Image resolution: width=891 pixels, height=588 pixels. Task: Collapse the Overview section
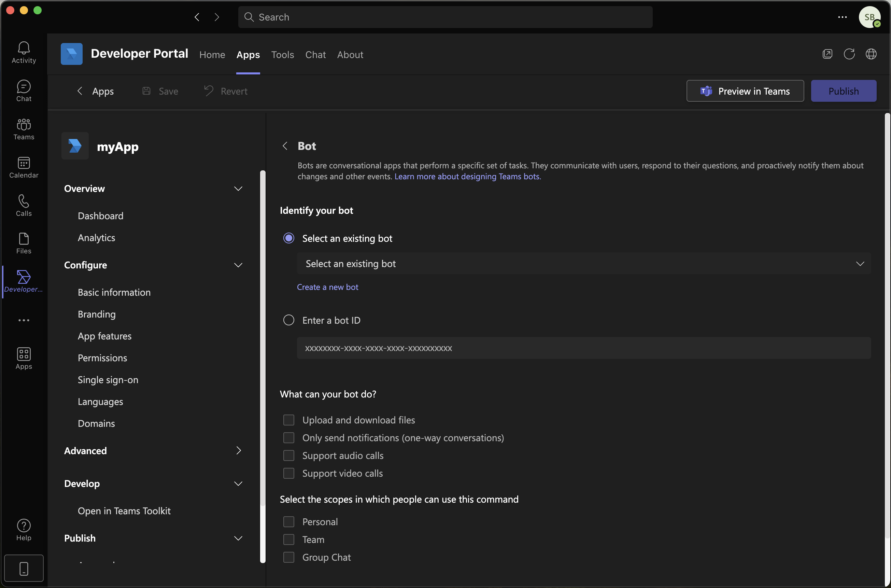(238, 188)
